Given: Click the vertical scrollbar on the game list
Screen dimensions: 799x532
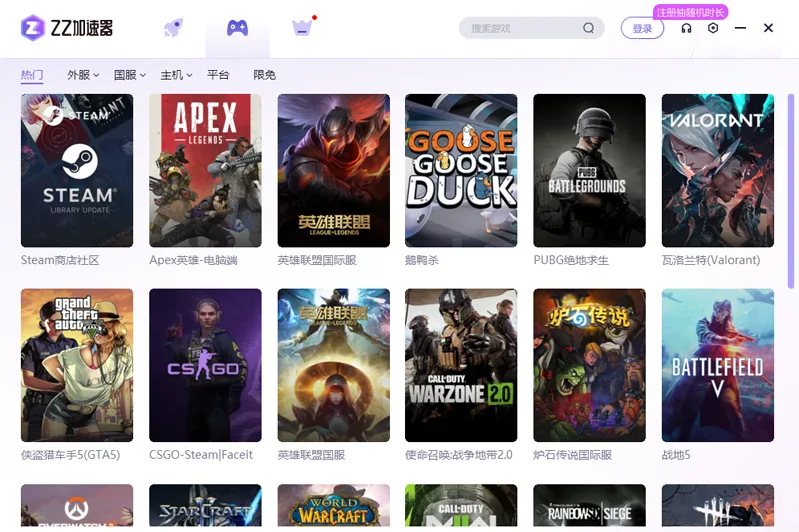Looking at the screenshot, I should 792,200.
